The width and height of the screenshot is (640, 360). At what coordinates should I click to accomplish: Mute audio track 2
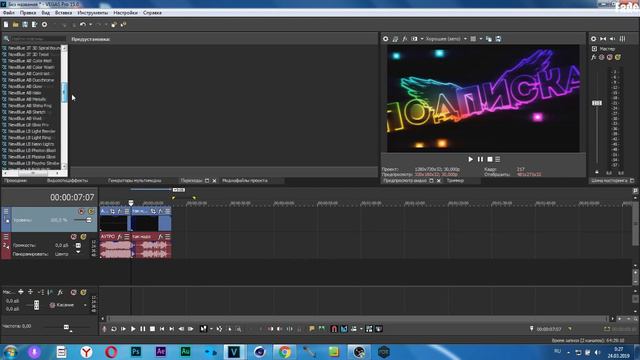73,237
